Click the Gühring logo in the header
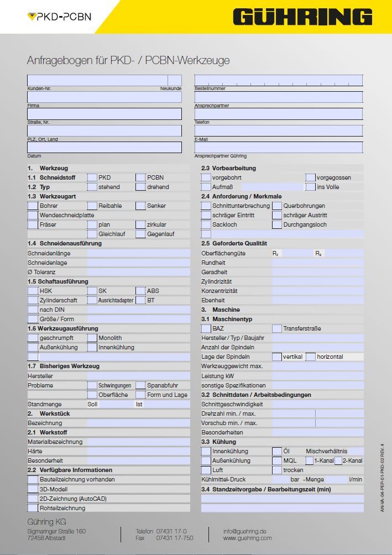 tap(302, 17)
